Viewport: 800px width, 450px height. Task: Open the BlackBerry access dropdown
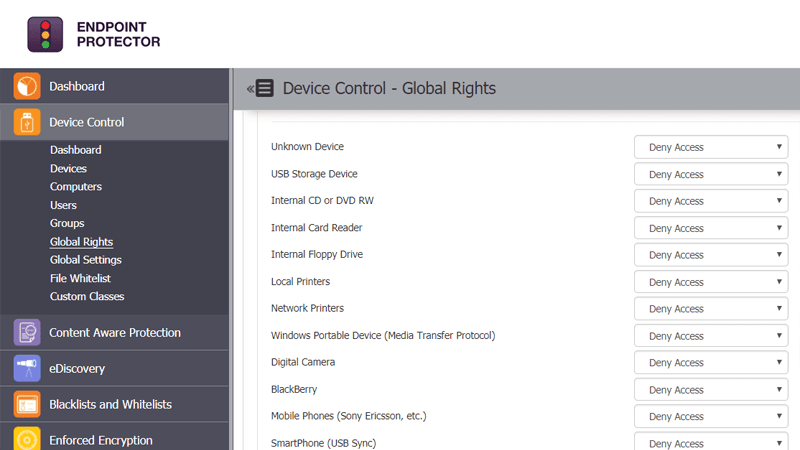point(711,390)
